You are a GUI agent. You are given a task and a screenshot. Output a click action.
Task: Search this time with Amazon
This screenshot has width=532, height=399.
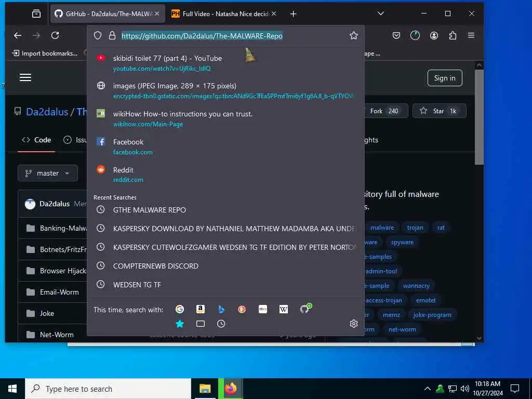click(x=201, y=309)
